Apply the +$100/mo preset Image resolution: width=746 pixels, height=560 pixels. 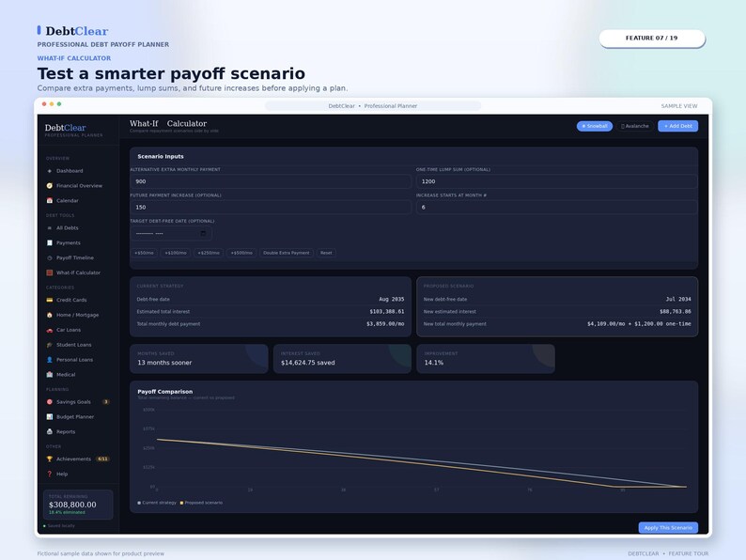[176, 253]
